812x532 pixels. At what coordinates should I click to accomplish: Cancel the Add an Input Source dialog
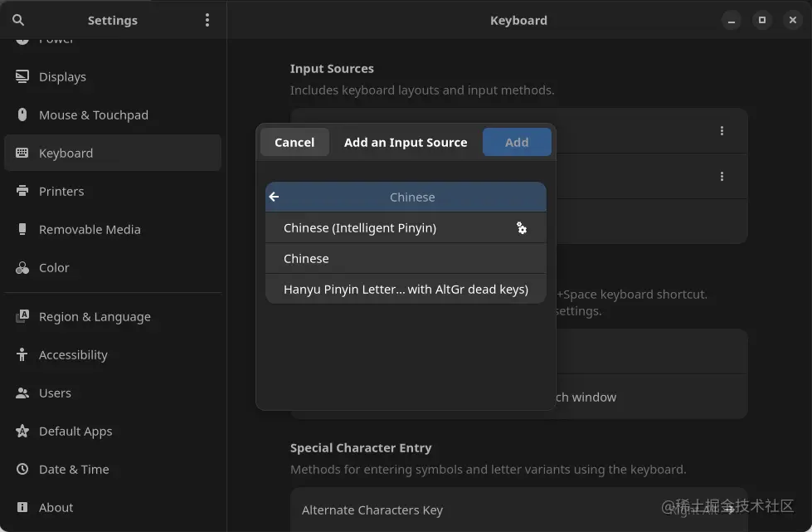(x=294, y=142)
